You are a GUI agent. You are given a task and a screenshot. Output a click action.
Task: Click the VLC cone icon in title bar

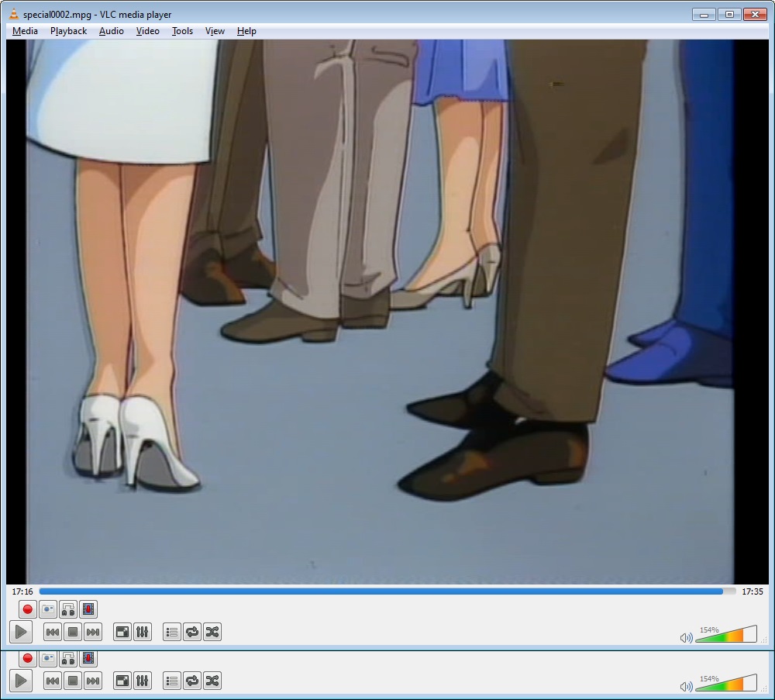(14, 14)
